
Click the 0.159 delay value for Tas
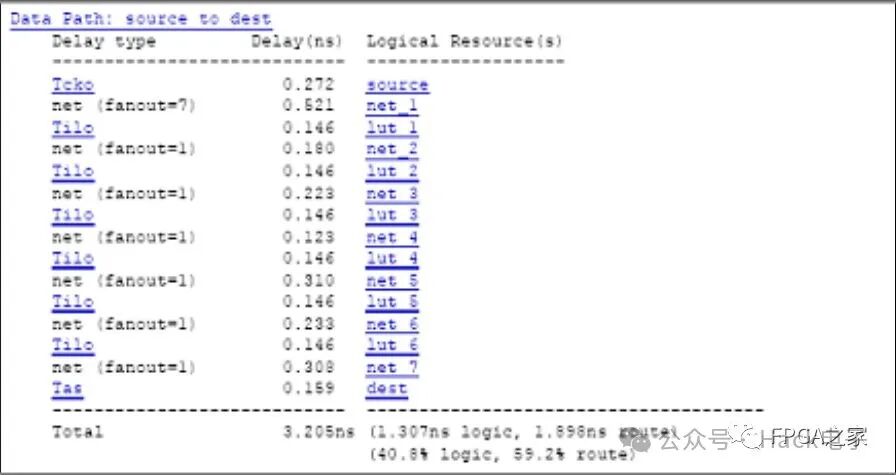click(x=309, y=389)
